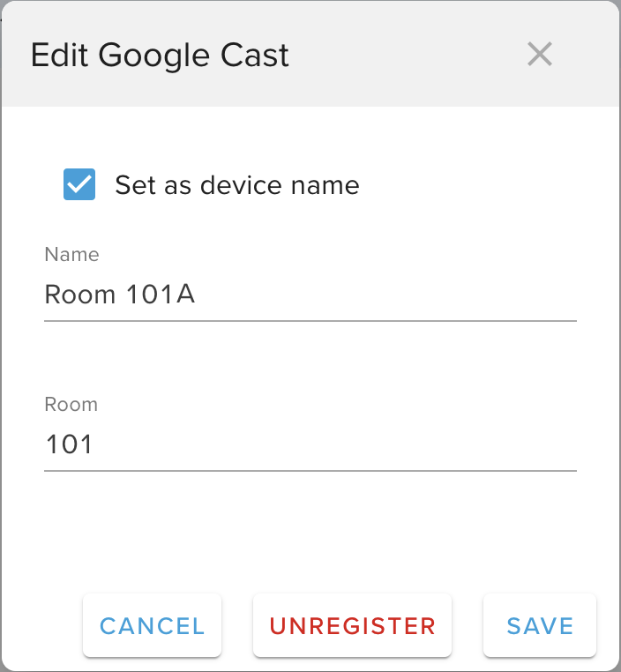Viewport: 621px width, 672px height.
Task: Select the 'Room 101A' text value
Action: click(120, 295)
